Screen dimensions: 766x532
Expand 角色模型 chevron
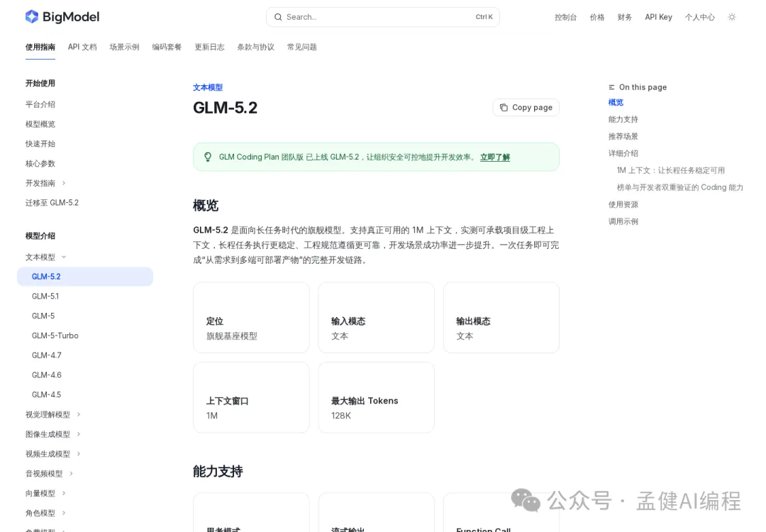coord(64,513)
